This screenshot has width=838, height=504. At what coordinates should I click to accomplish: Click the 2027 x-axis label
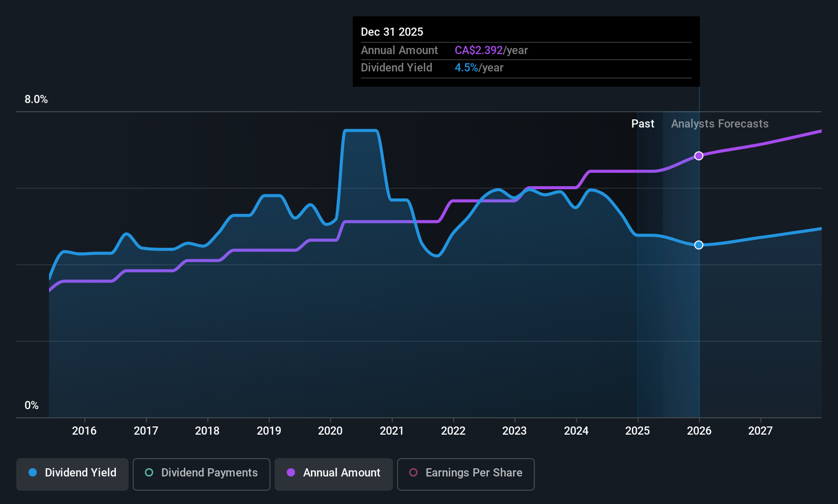point(760,431)
